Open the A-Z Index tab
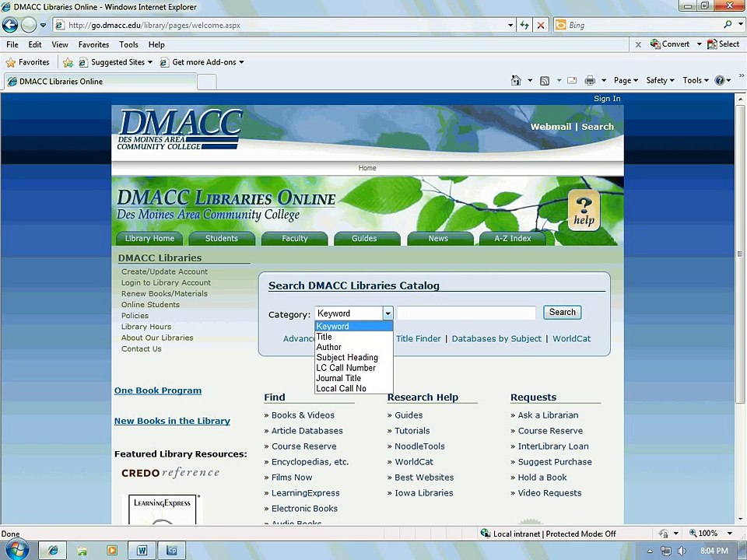This screenshot has width=747, height=560. [x=513, y=239]
